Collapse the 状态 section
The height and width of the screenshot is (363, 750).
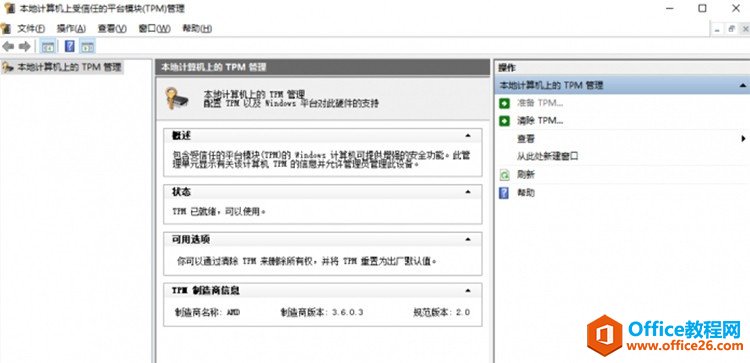click(467, 192)
